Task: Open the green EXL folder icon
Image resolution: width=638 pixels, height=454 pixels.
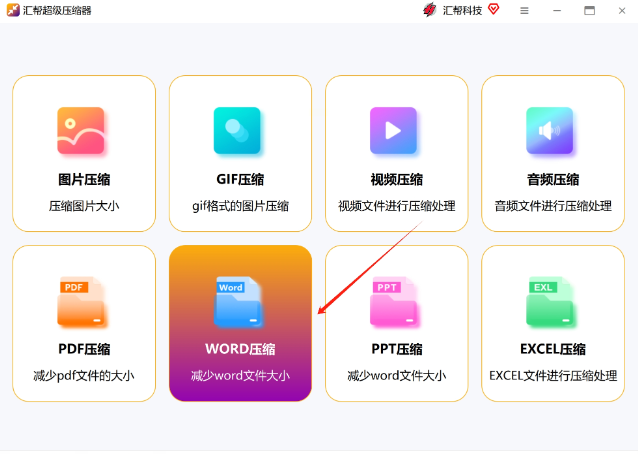Action: 550,301
